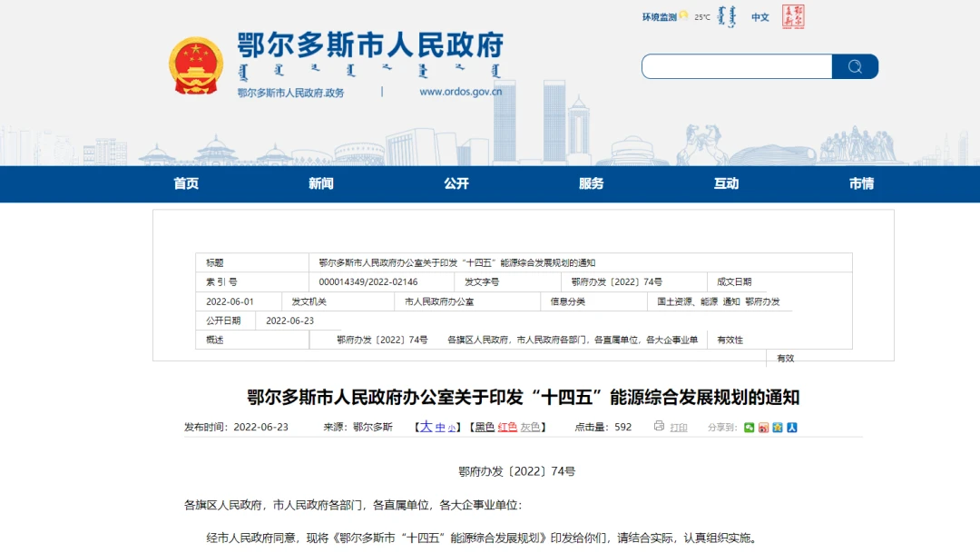
Task: Focus the site search input field
Action: click(736, 66)
